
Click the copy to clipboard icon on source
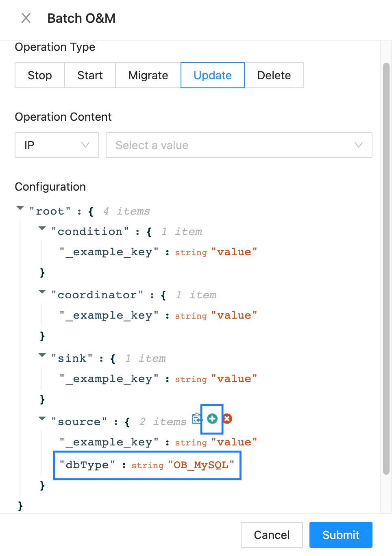[x=197, y=419]
